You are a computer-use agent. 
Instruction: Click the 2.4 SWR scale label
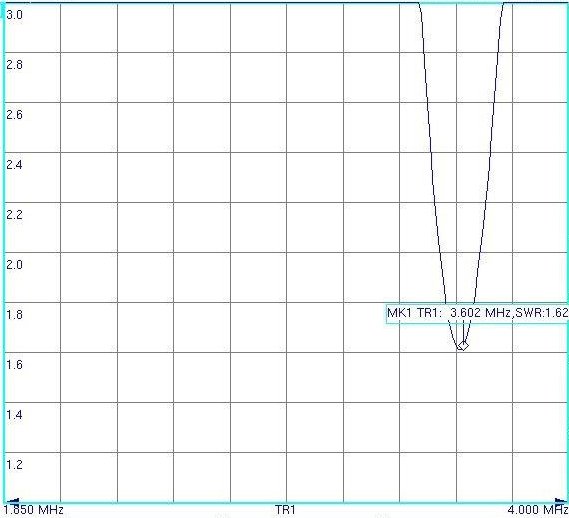(x=15, y=165)
